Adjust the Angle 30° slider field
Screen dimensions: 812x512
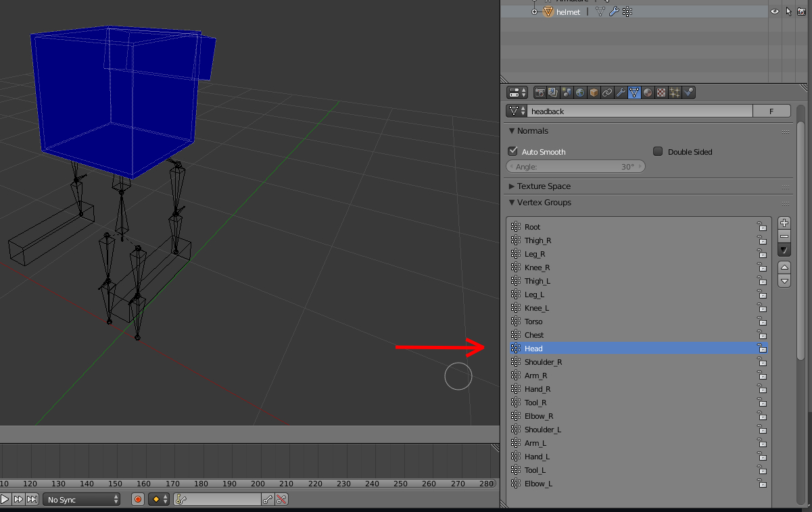coord(575,166)
